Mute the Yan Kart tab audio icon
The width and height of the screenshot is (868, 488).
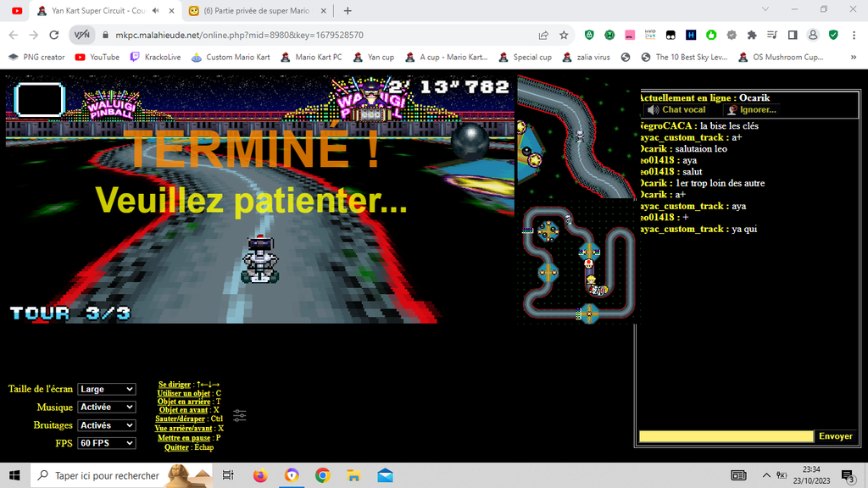(x=156, y=10)
